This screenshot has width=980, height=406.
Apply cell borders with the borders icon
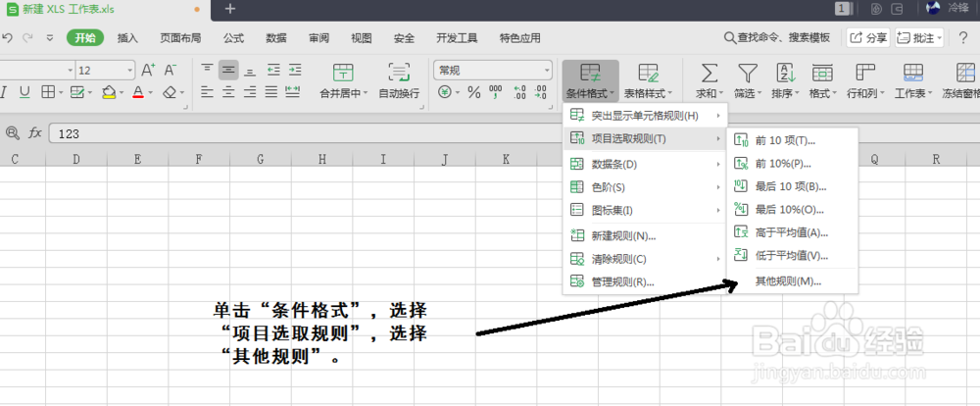(x=47, y=92)
